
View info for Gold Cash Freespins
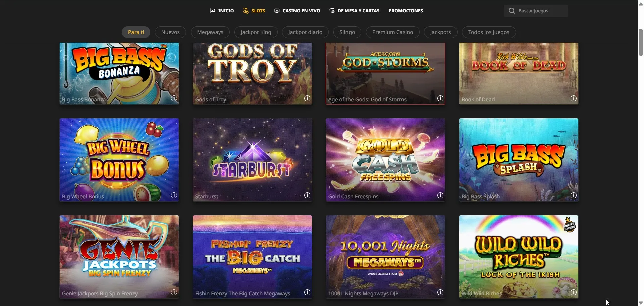(x=440, y=196)
